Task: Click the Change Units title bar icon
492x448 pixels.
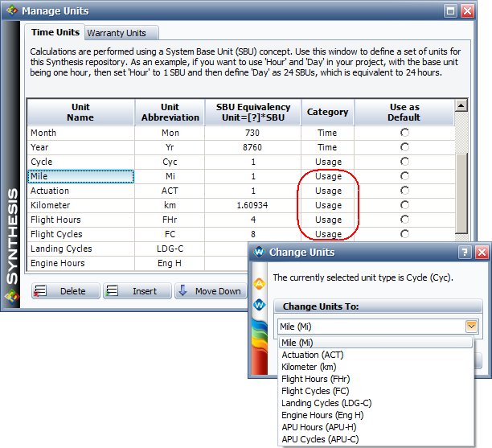Action: coord(259,252)
